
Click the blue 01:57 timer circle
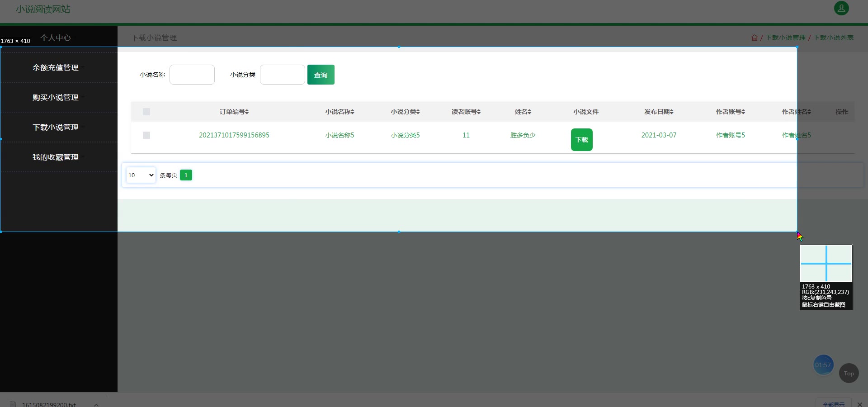(823, 365)
